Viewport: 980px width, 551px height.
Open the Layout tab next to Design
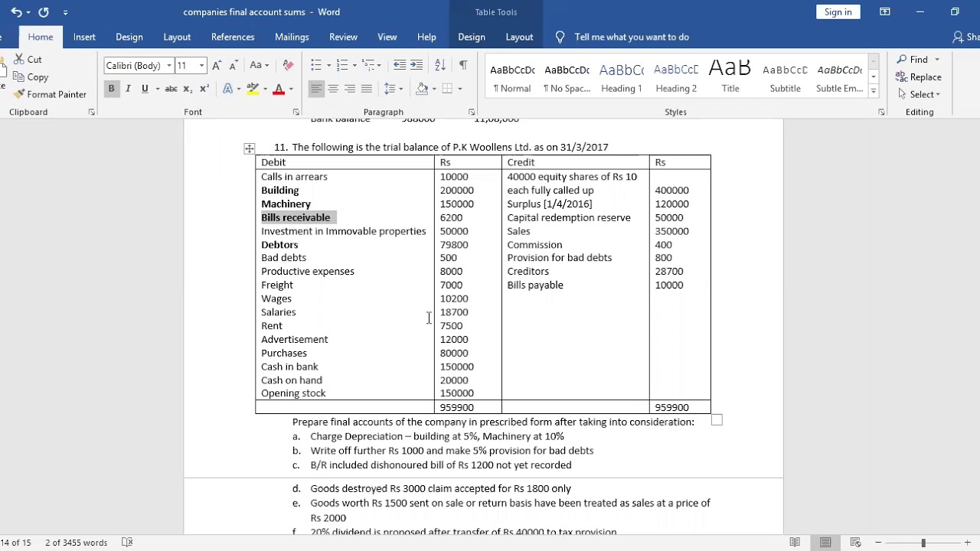coord(177,37)
